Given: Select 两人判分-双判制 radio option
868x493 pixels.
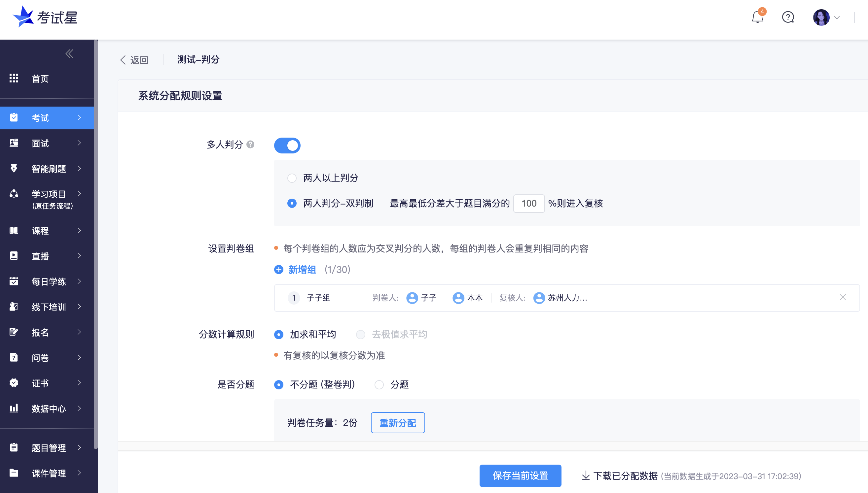Looking at the screenshot, I should (292, 204).
